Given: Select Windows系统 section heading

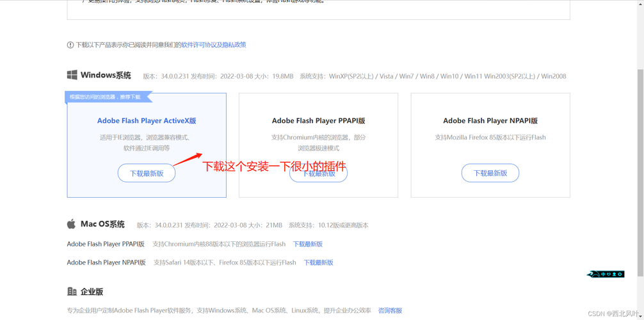Looking at the screenshot, I should [x=106, y=75].
